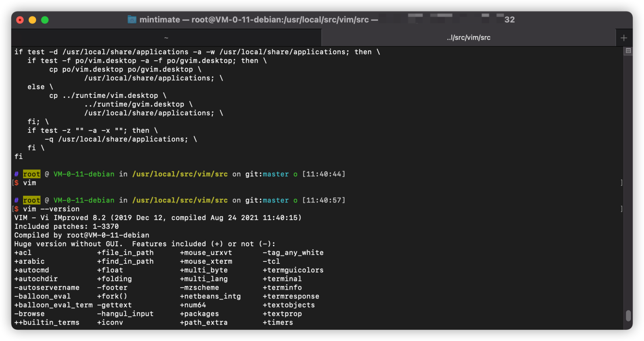This screenshot has height=341, width=644.
Task: Click the '-browse' feature entry
Action: point(29,314)
